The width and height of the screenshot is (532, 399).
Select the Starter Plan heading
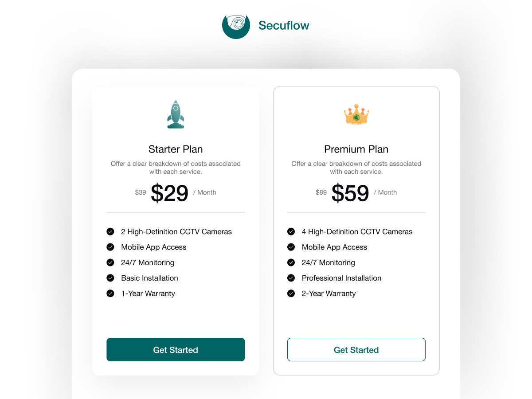click(x=176, y=149)
